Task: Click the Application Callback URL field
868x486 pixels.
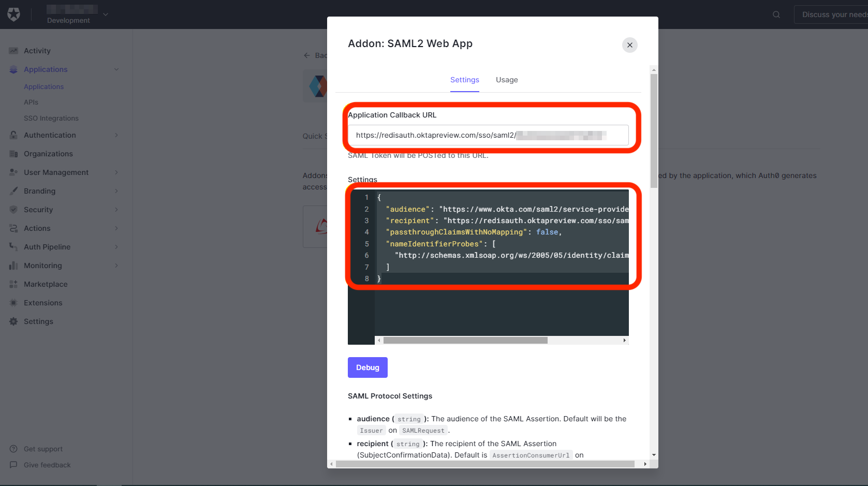Action: pos(488,135)
